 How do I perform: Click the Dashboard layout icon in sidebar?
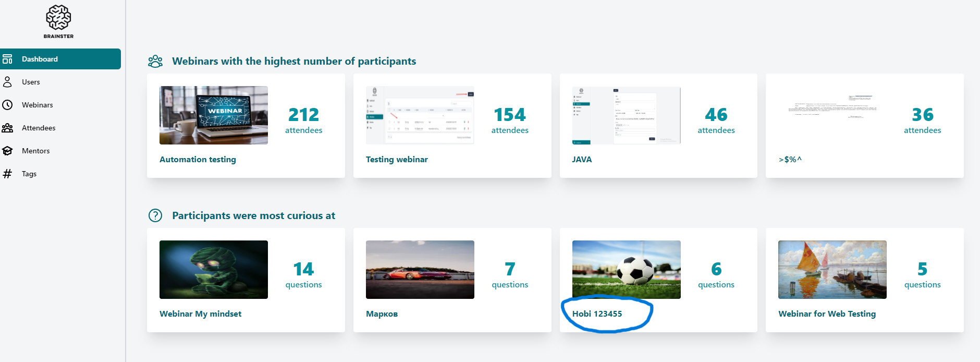click(7, 59)
